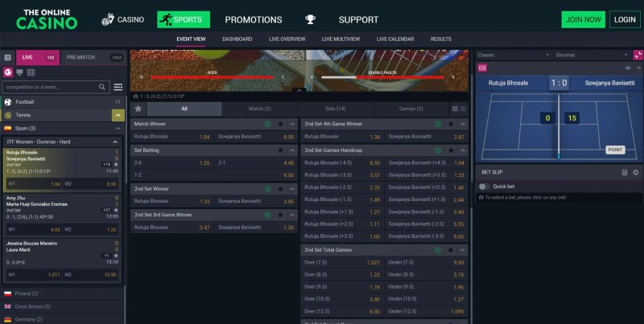This screenshot has width=644, height=324.
Task: Click the magnifier search icon
Action: (102, 87)
